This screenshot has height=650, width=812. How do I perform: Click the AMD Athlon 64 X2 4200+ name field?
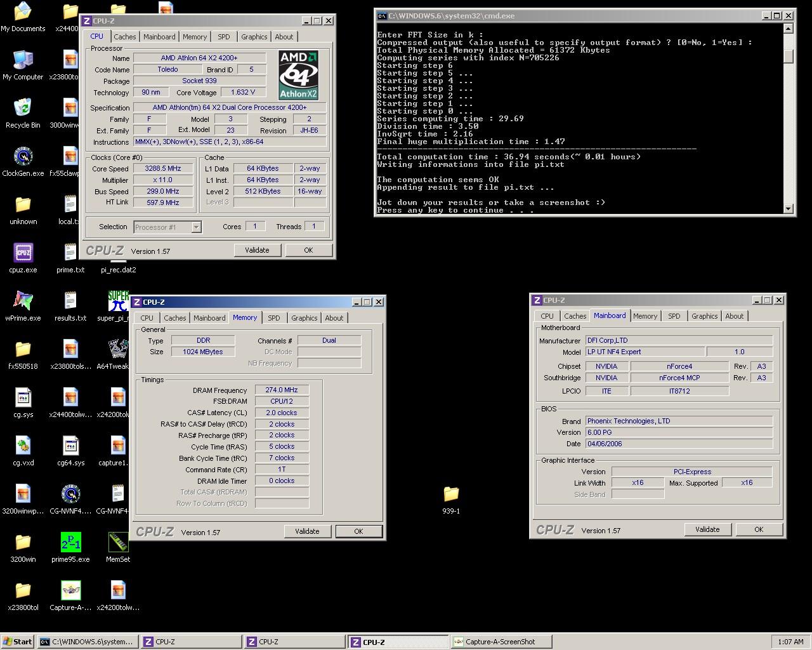point(199,58)
